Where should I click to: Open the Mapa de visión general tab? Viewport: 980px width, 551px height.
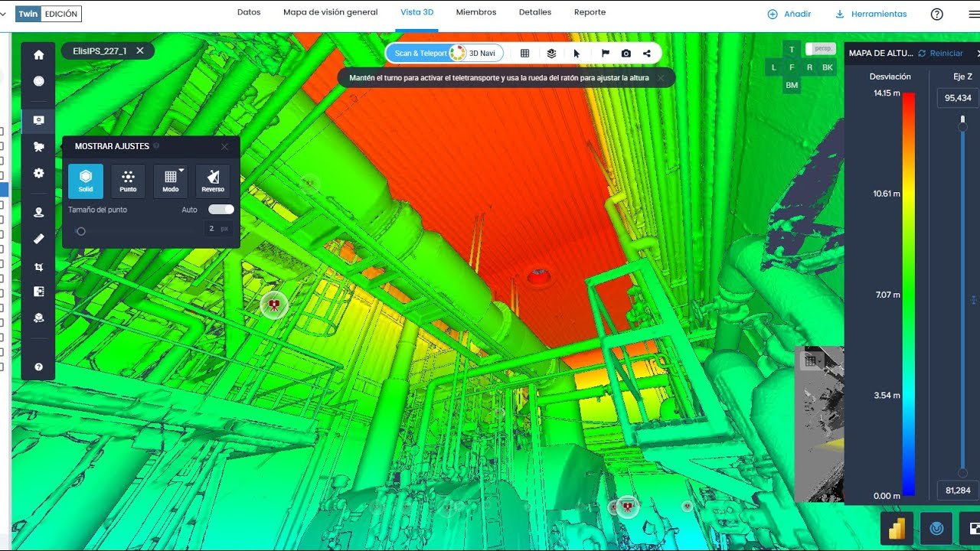(330, 12)
